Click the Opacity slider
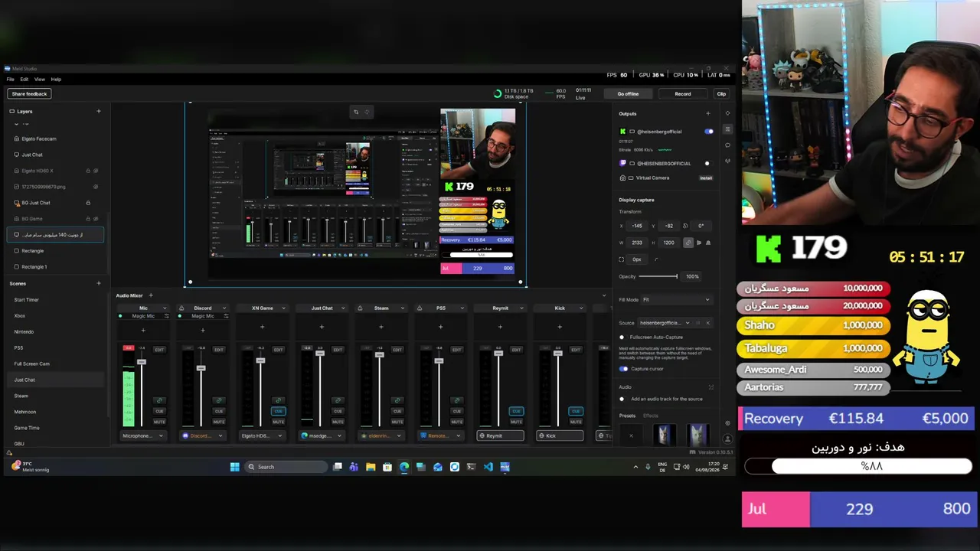 click(658, 276)
